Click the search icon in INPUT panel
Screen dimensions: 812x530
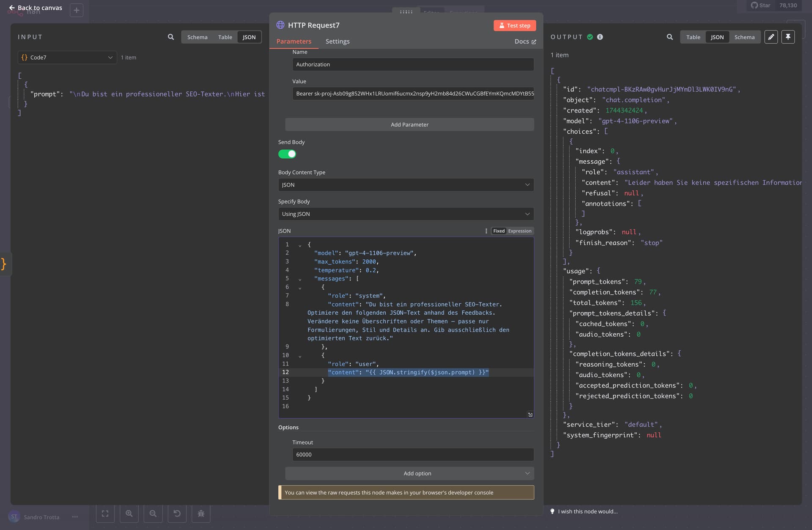pos(171,37)
